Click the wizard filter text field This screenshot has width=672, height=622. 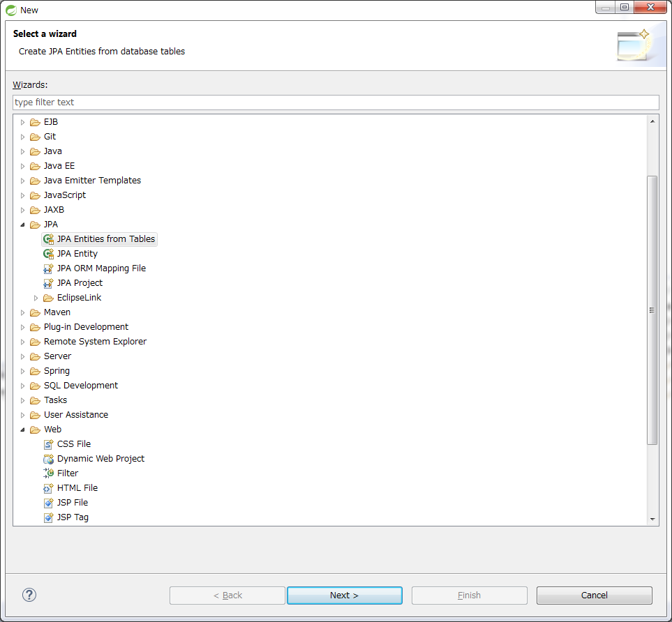(x=335, y=103)
